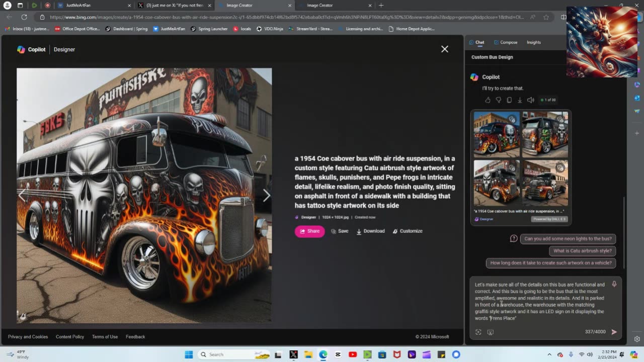Open File Explorer from taskbar
Screen dimensions: 644x362
click(308, 354)
